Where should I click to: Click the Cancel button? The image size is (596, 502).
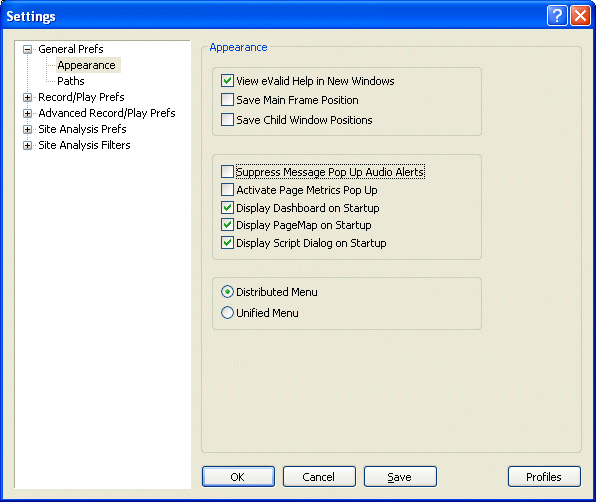click(x=319, y=477)
